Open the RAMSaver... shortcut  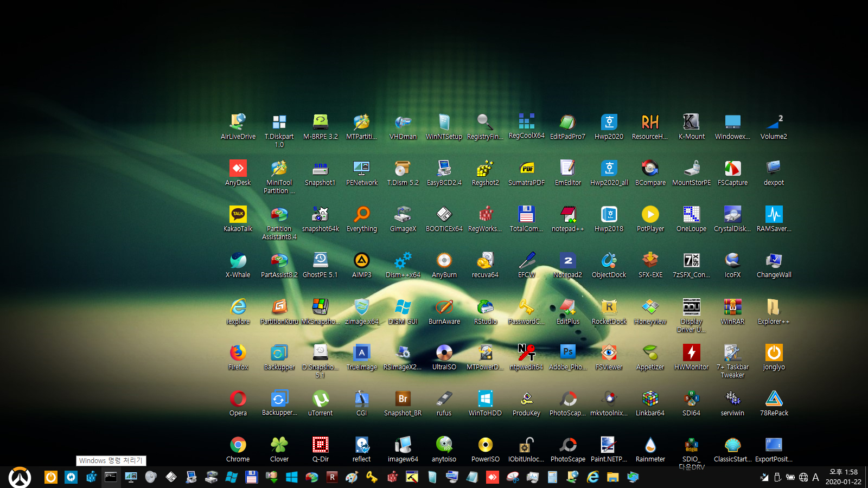774,219
